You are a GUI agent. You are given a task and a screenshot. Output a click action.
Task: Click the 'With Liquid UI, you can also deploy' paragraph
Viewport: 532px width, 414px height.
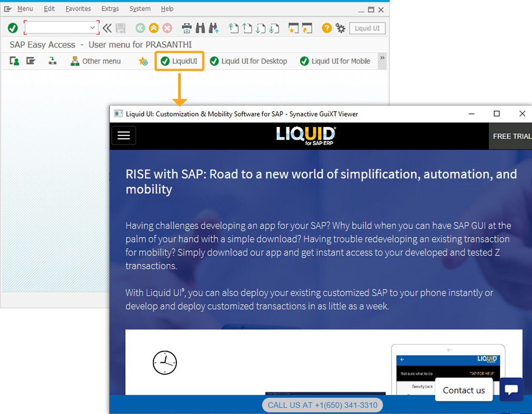point(310,299)
